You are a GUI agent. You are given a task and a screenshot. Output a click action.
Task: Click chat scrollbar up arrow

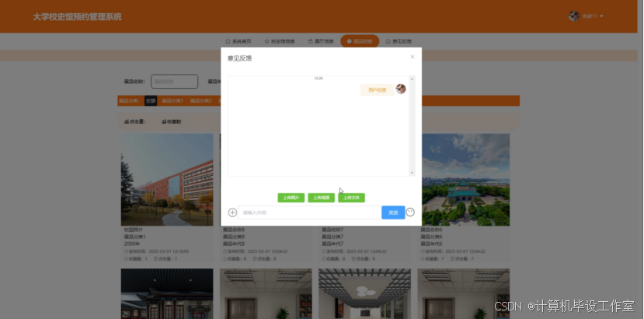(412, 79)
